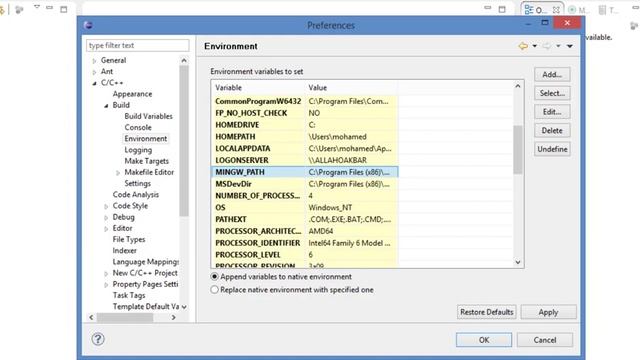This screenshot has height=360, width=640.
Task: Select Make Targets in the tree
Action: [x=147, y=161]
